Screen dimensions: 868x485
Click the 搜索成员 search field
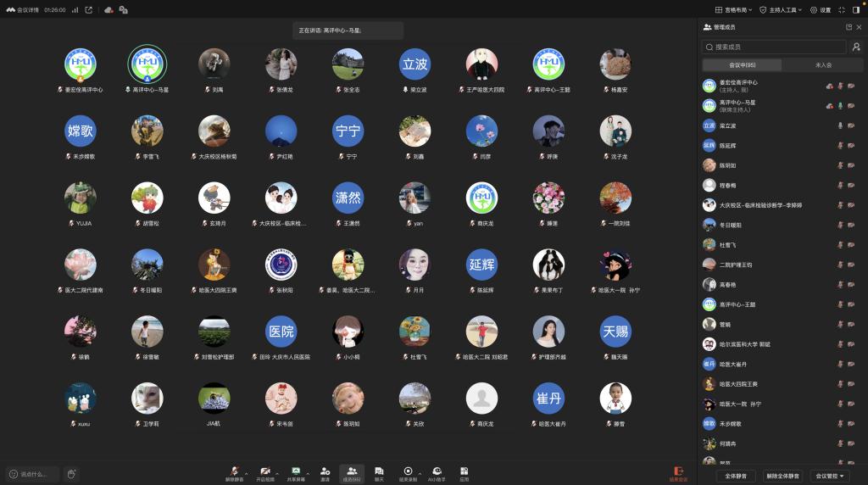pos(774,47)
